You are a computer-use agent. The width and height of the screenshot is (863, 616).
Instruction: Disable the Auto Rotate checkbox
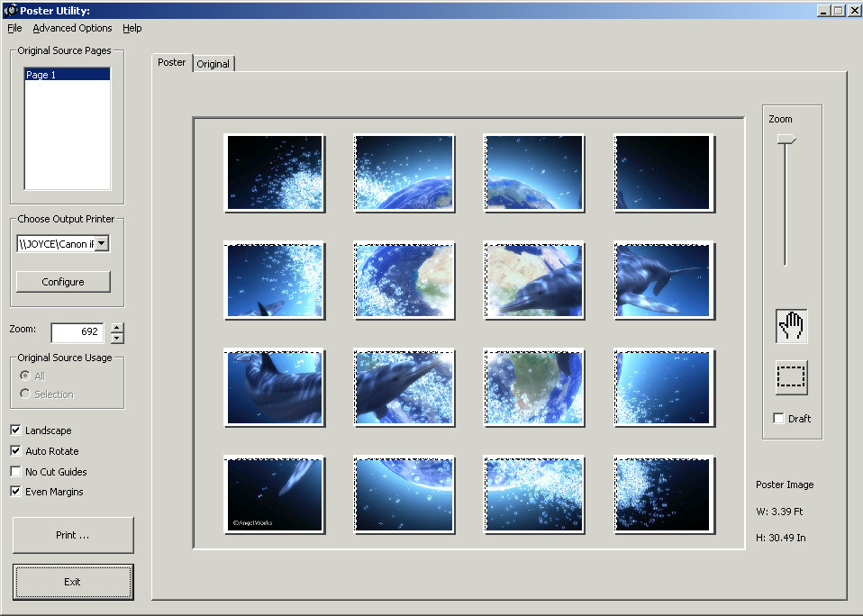pyautogui.click(x=16, y=451)
